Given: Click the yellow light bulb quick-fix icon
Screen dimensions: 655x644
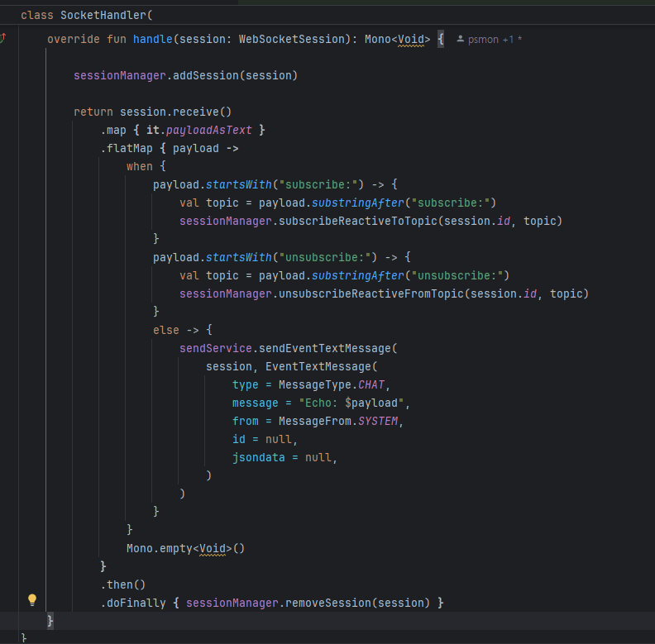Looking at the screenshot, I should (32, 600).
